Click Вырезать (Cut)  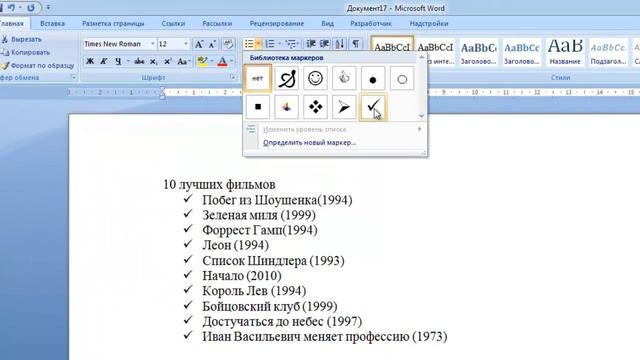22,40
